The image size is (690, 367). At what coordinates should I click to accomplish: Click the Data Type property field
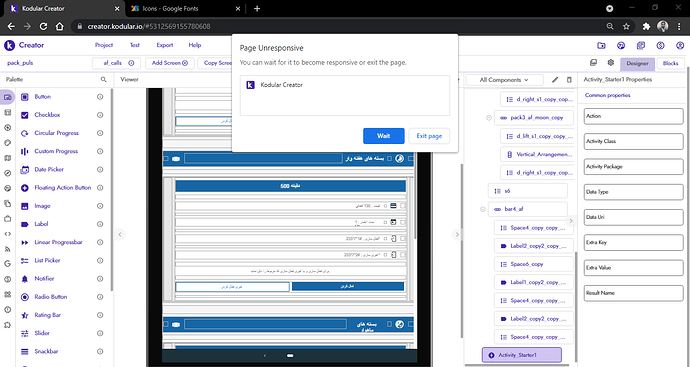coord(633,192)
